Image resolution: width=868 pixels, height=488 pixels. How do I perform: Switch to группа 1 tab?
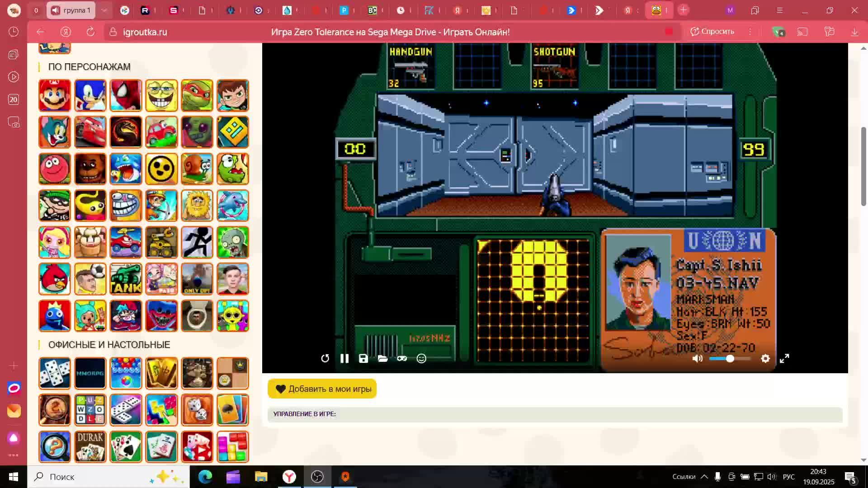71,10
